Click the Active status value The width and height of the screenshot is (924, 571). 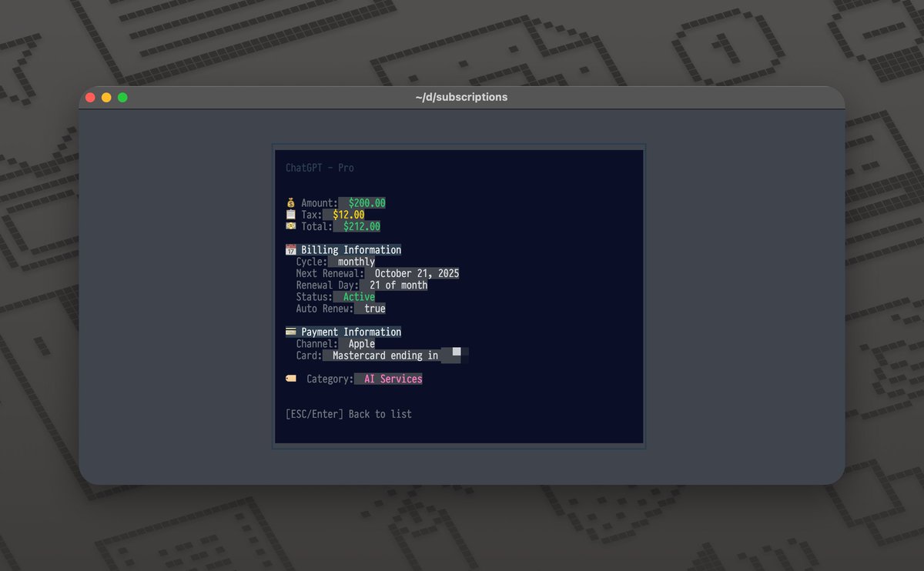point(359,297)
